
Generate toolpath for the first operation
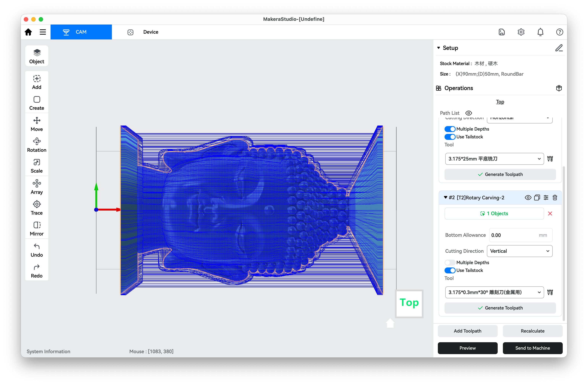500,174
